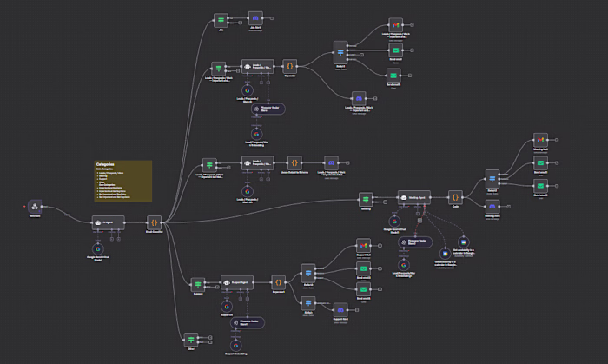Select the Support Alert Discord node
This screenshot has width=608, height=364.
(340, 310)
